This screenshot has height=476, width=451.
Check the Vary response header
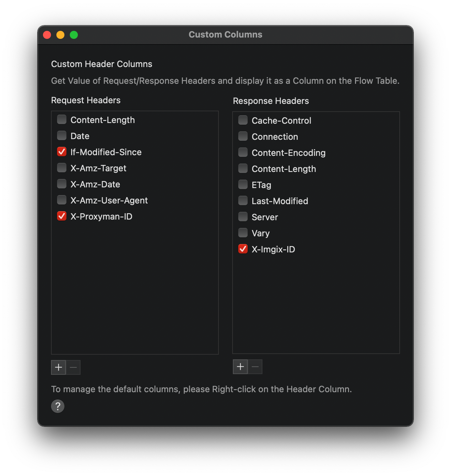click(243, 233)
